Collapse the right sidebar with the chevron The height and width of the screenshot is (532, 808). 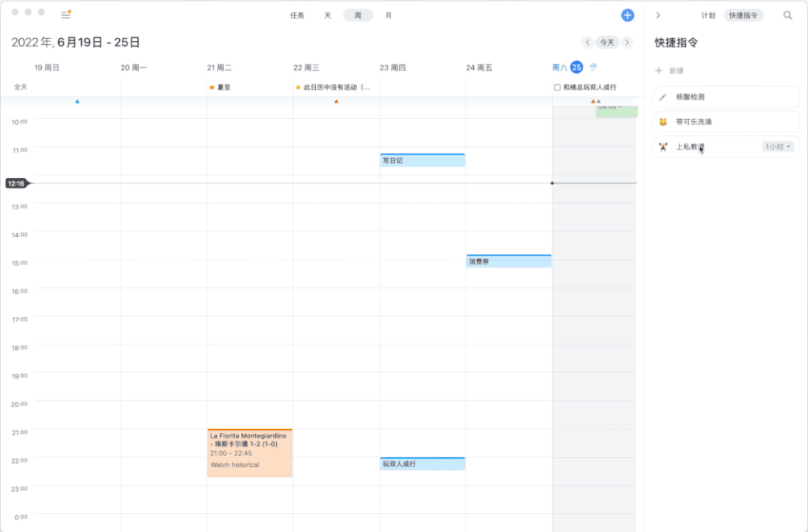point(658,16)
